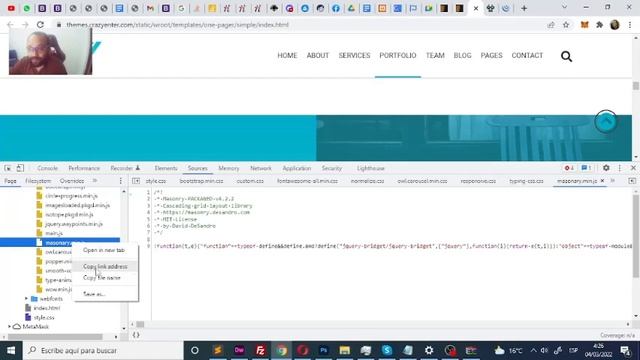This screenshot has width=640, height=360.
Task: Click the TEAM navigation link
Action: point(435,56)
